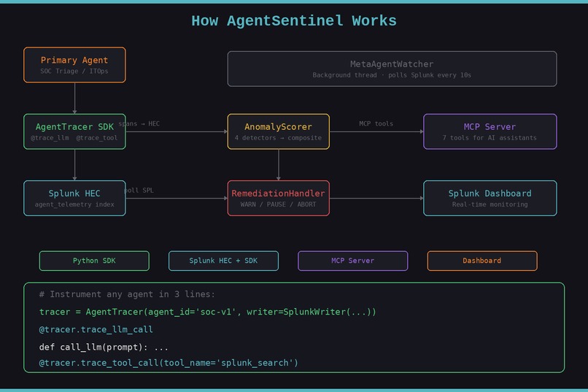The height and width of the screenshot is (392, 588).
Task: Click 'WARN / PAUSE / ABORT' subtitle
Action: (x=278, y=204)
